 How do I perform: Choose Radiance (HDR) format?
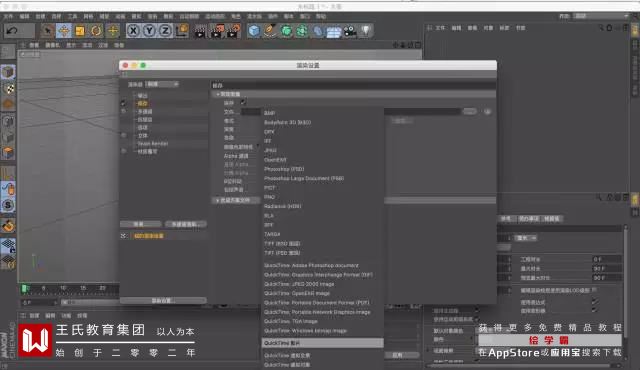[282, 206]
